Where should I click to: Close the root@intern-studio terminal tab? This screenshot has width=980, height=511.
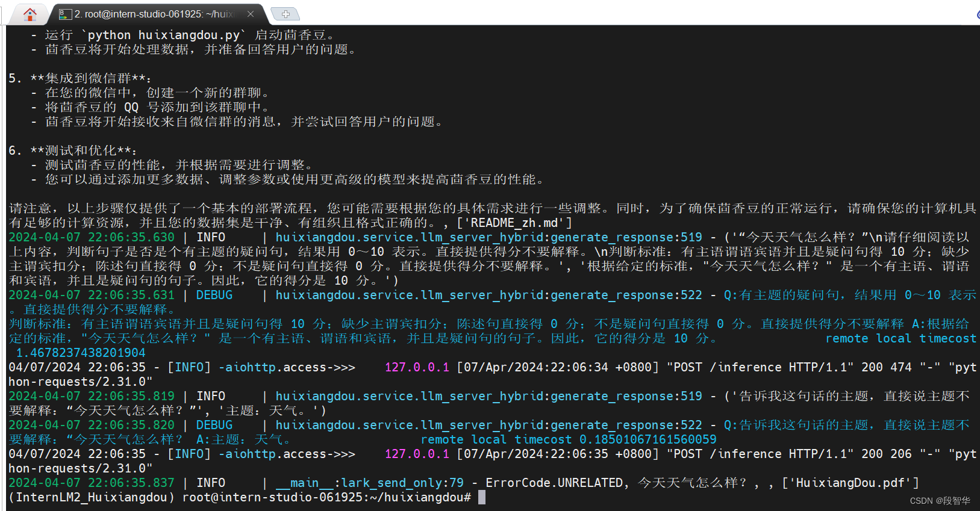(x=251, y=14)
